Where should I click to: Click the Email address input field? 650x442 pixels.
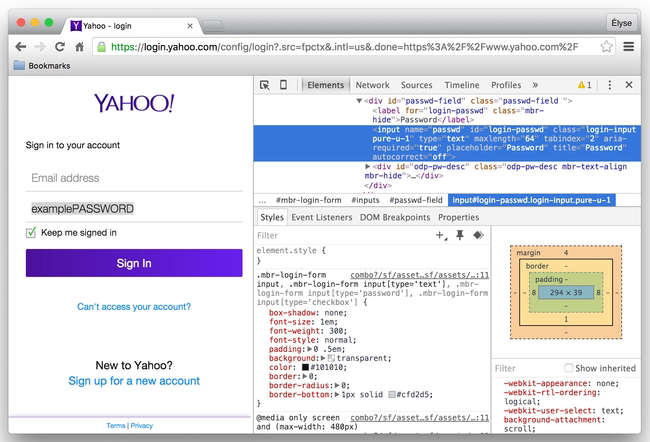coord(134,178)
